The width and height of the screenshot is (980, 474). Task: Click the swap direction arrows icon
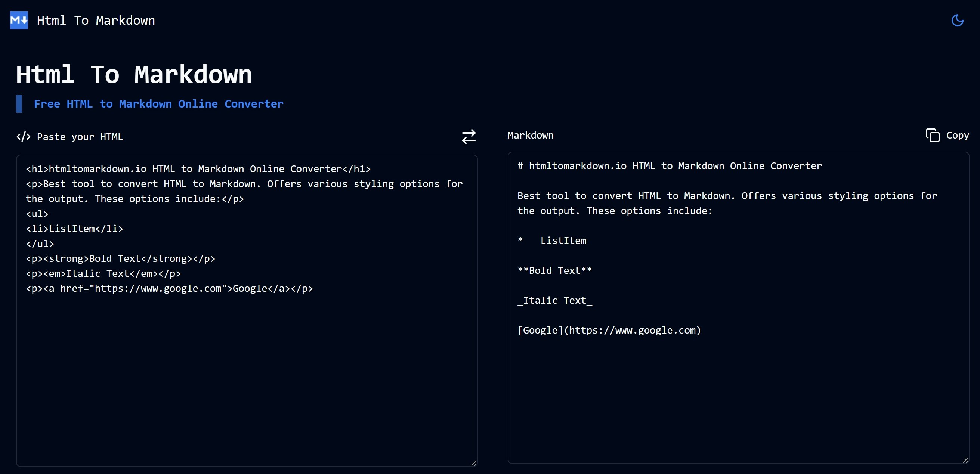coord(469,137)
